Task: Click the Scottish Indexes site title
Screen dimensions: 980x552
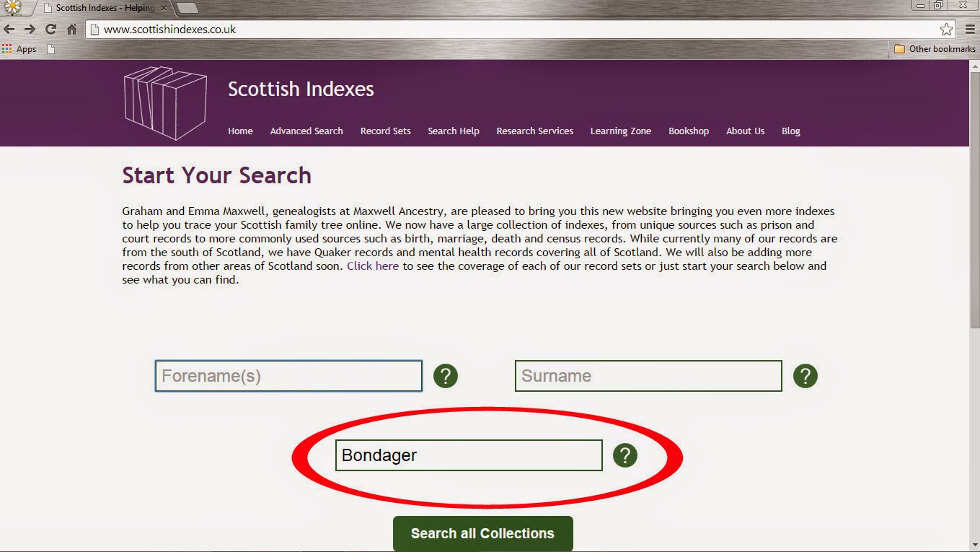Action: click(301, 89)
